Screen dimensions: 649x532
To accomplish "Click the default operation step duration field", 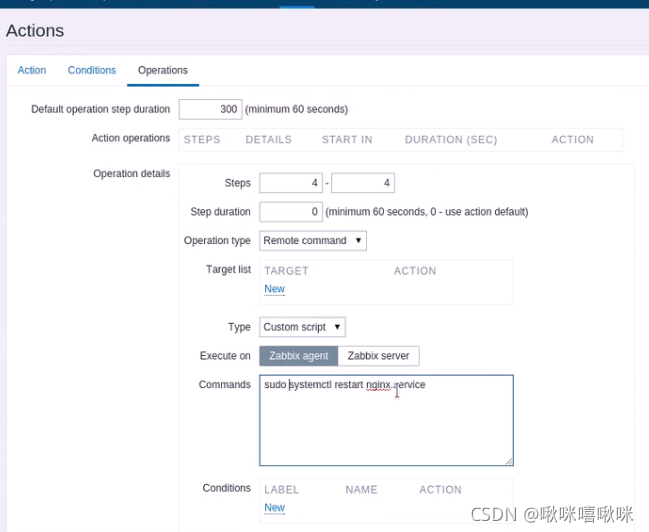I will pyautogui.click(x=210, y=109).
